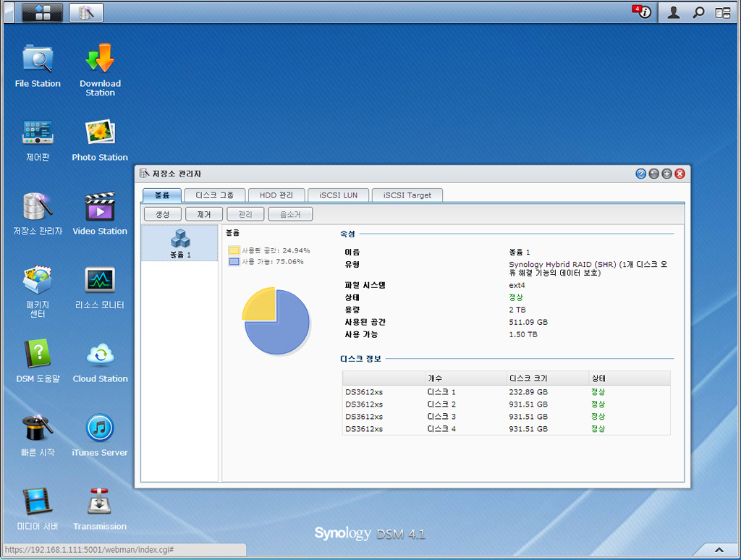Viewport: 741px width, 560px height.
Task: Open the user options icon
Action: (674, 12)
